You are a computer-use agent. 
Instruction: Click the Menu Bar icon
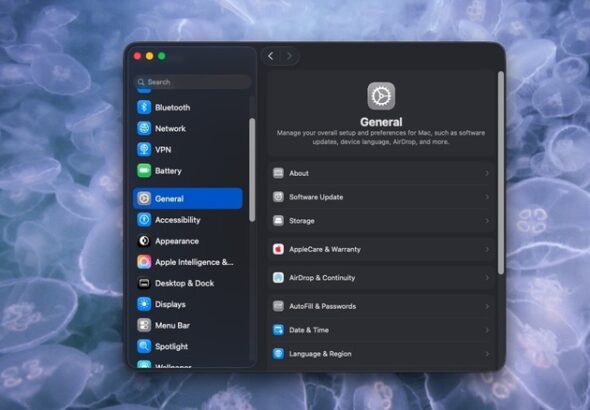[144, 325]
